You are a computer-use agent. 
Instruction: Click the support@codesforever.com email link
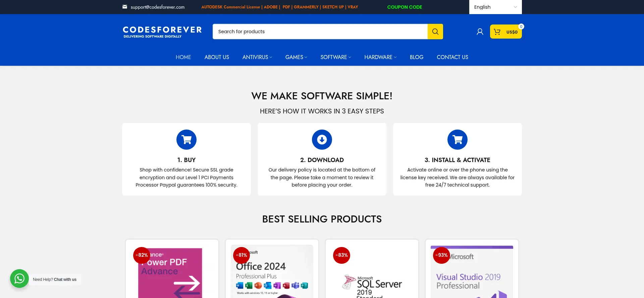click(158, 7)
